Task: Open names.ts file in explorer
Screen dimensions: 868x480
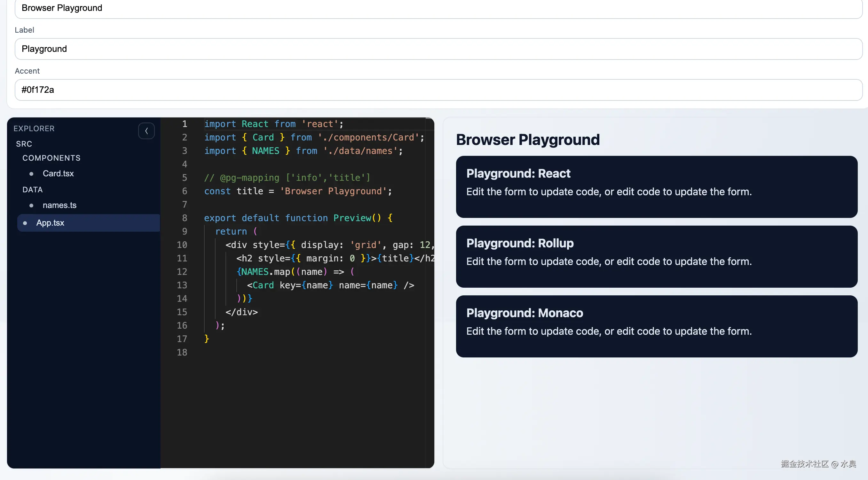Action: point(59,205)
